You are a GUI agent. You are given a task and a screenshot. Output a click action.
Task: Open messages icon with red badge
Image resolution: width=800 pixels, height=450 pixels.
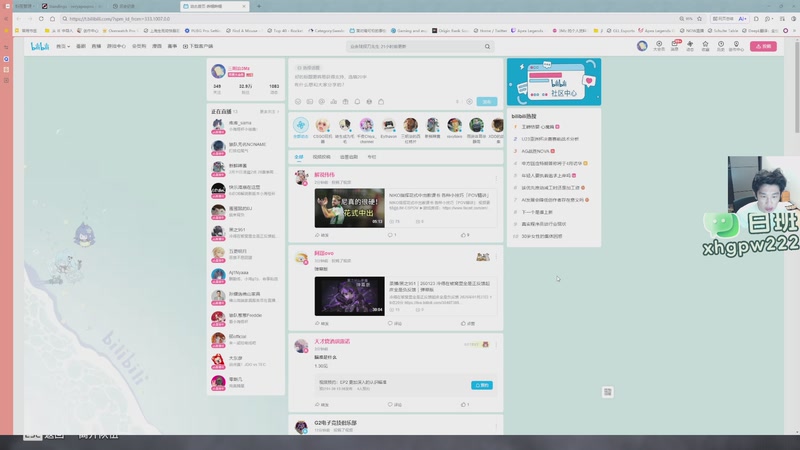click(674, 46)
